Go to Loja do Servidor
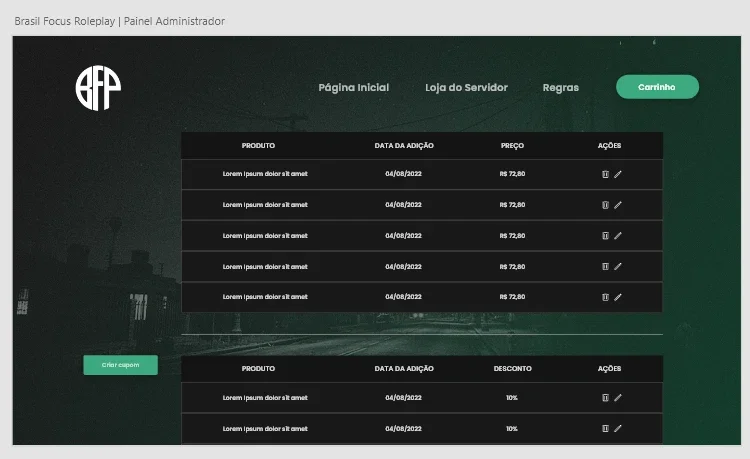Viewport: 750px width, 459px height. click(466, 87)
